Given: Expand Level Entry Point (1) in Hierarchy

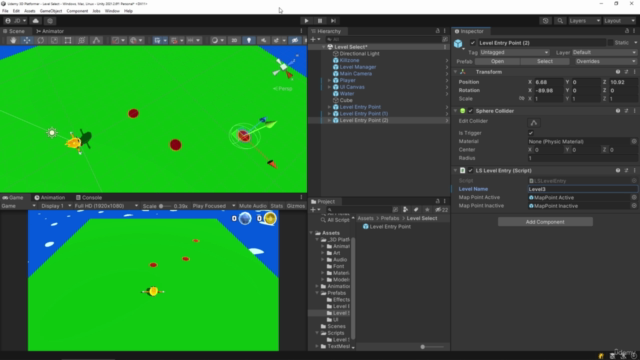Looking at the screenshot, I should click(329, 113).
